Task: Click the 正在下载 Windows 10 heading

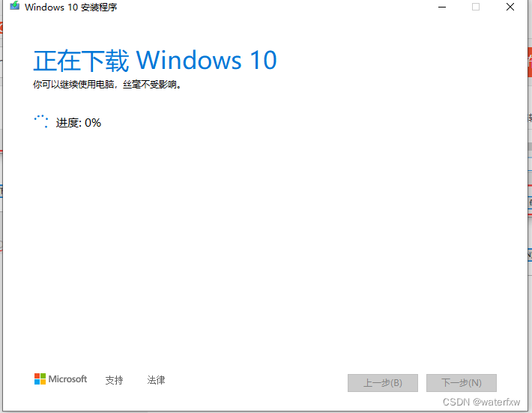Action: click(x=155, y=61)
